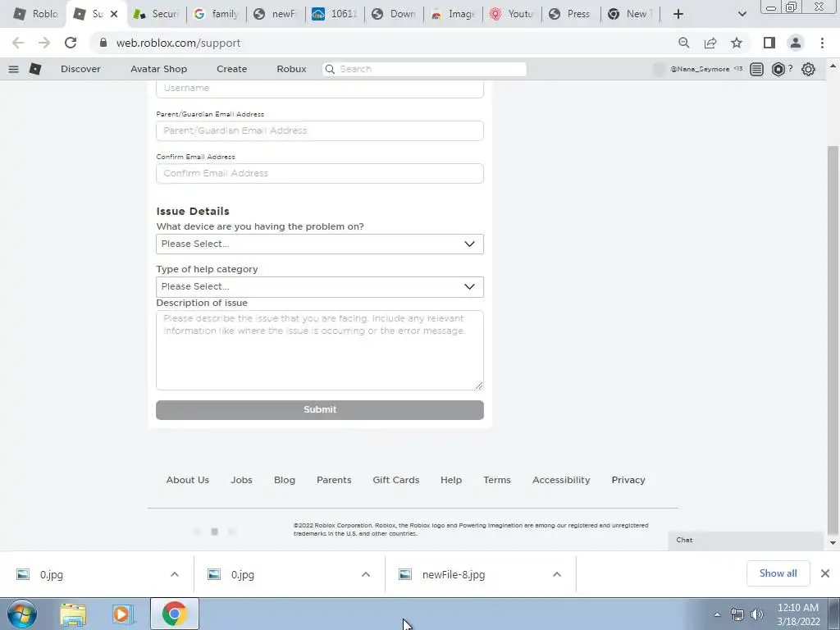Viewport: 840px width, 630px height.
Task: Open the About Us footer link
Action: (188, 480)
